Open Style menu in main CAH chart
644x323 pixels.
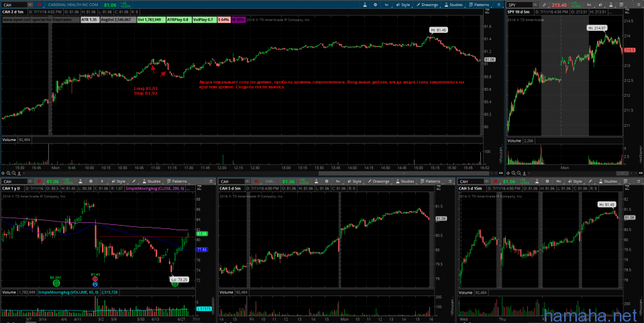[x=403, y=5]
